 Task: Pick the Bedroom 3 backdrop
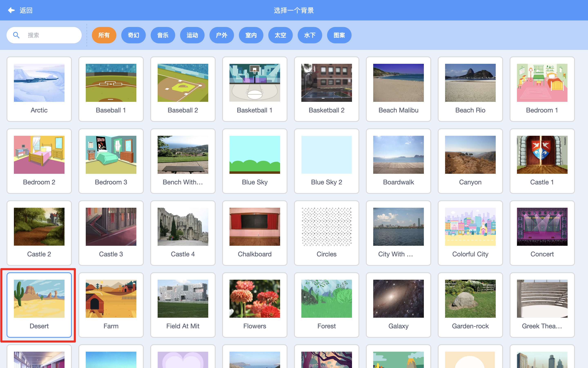pyautogui.click(x=111, y=161)
